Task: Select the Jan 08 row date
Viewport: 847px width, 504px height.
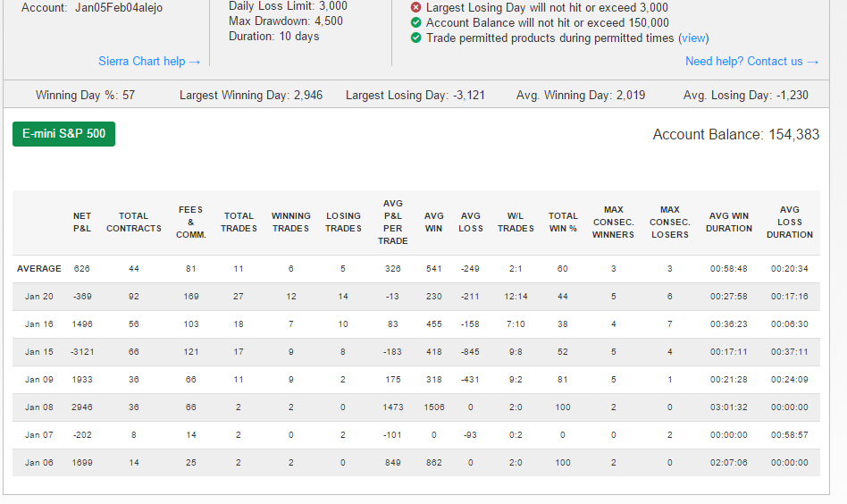Action: [39, 407]
